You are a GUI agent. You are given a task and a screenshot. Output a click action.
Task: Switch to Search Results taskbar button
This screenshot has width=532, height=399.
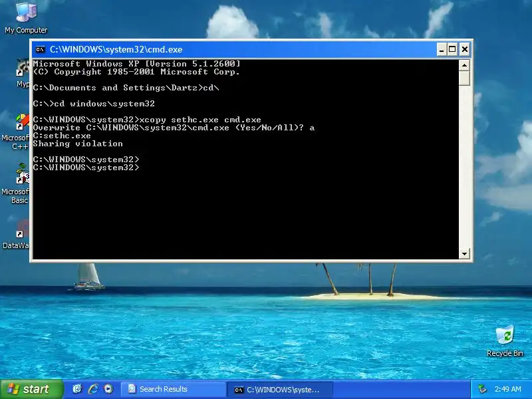[x=174, y=389]
